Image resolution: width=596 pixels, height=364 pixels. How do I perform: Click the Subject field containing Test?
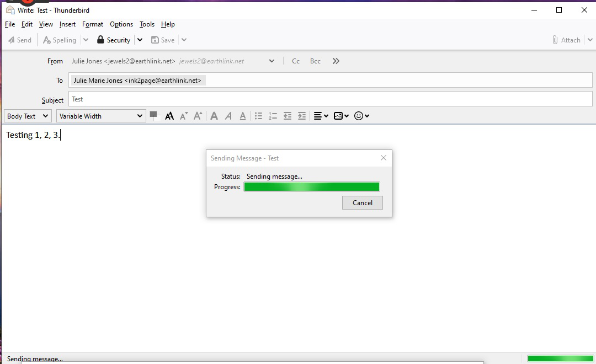[331, 99]
